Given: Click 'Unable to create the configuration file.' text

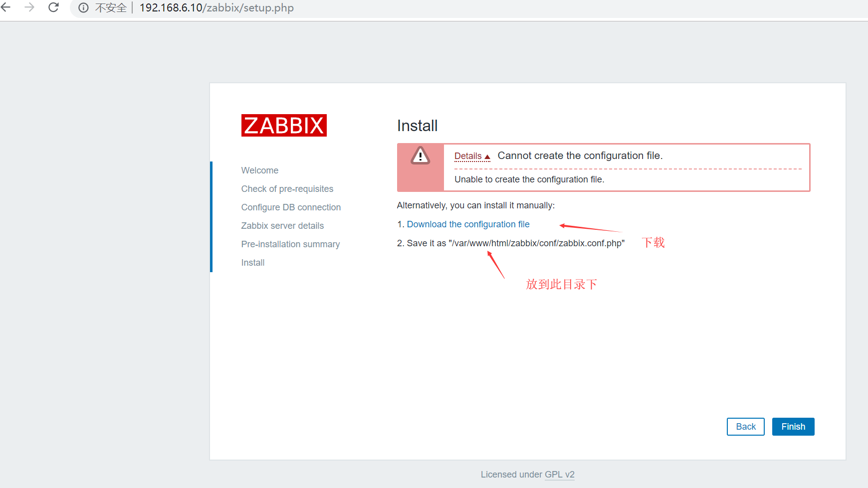Looking at the screenshot, I should pos(529,179).
